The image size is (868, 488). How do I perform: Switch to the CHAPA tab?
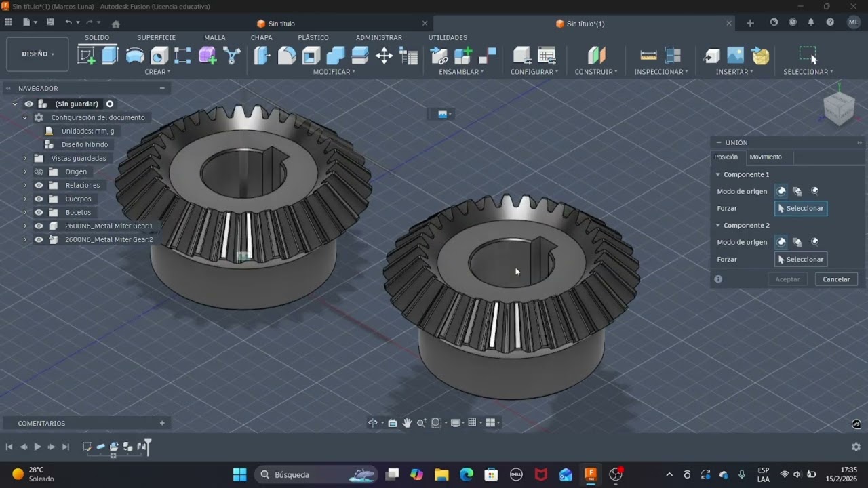(262, 38)
